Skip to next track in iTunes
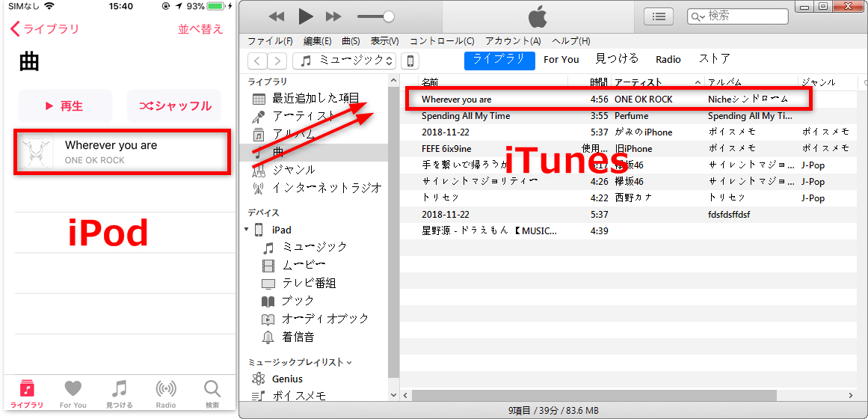 [333, 16]
